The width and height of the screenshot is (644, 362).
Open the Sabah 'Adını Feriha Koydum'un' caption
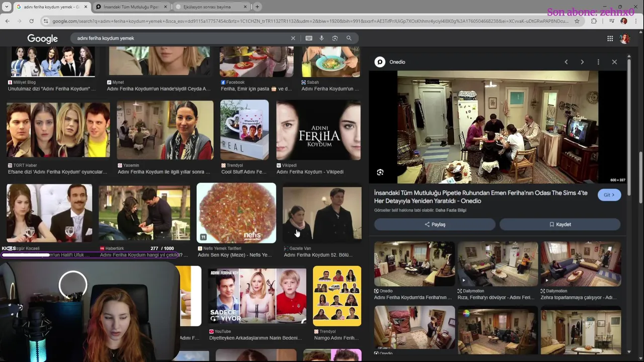point(330,89)
